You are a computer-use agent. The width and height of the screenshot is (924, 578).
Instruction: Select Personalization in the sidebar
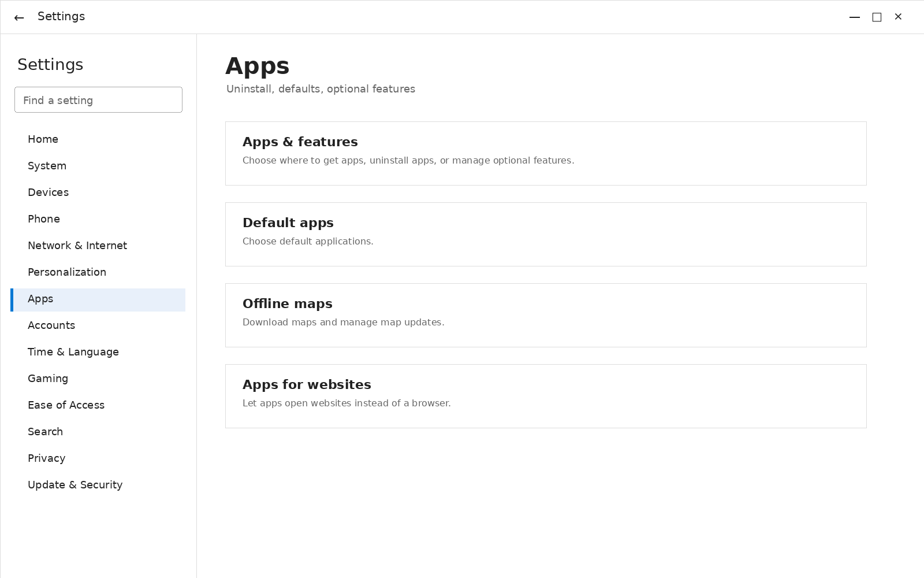tap(98, 272)
